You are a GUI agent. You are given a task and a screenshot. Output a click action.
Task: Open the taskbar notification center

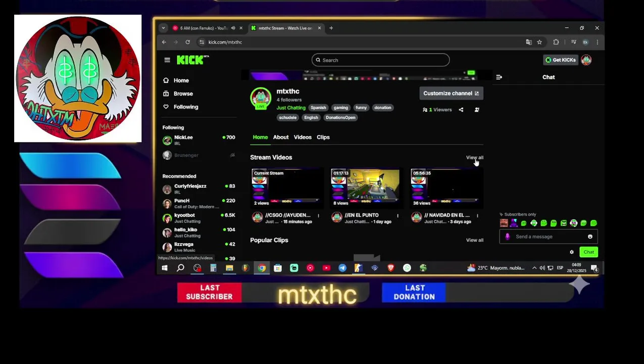[x=595, y=268]
